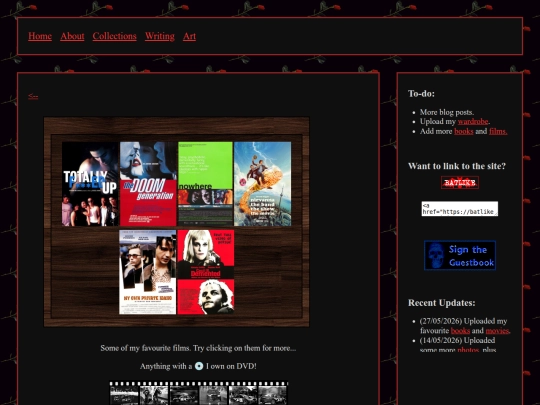Open the Totally F***ed Up poster
Screen dimensions: 540x405
[90, 184]
